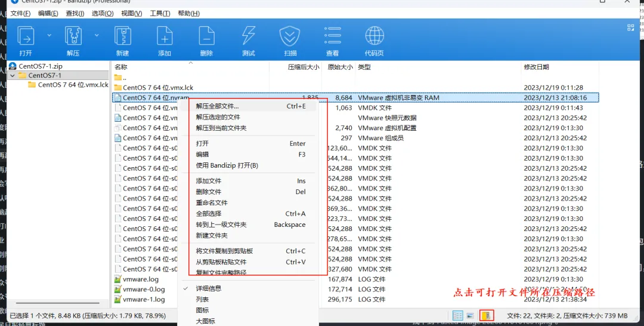Click the CentOS7-1.zip archive icon in tree
Viewport: 644px width, 326px height.
point(13,66)
